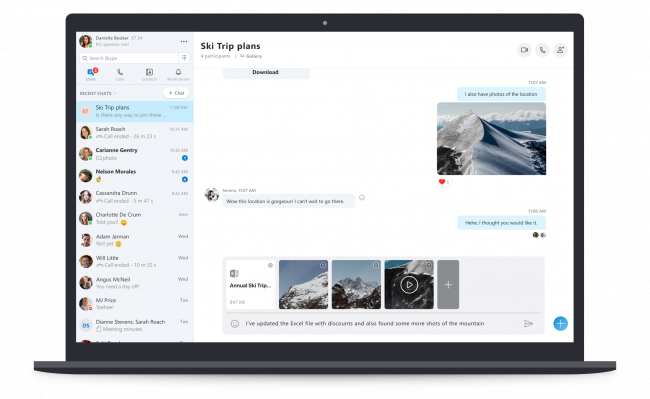Select the second snowy peak thumbnail

click(x=356, y=285)
